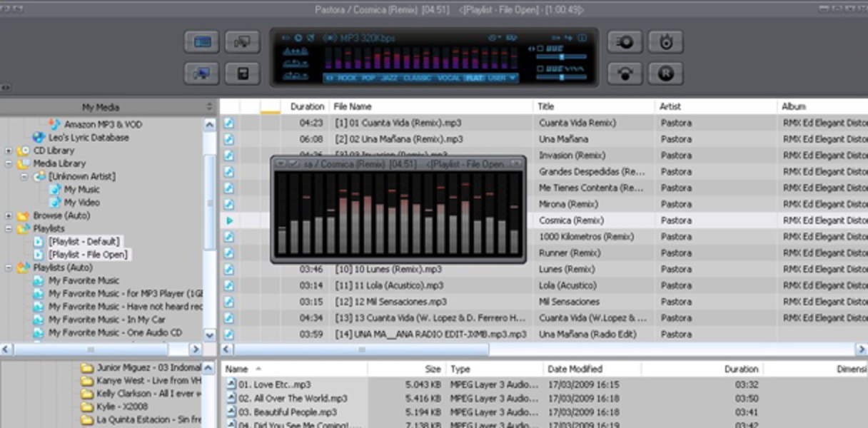Open the portable device button
This screenshot has height=428, width=868.
(x=242, y=73)
